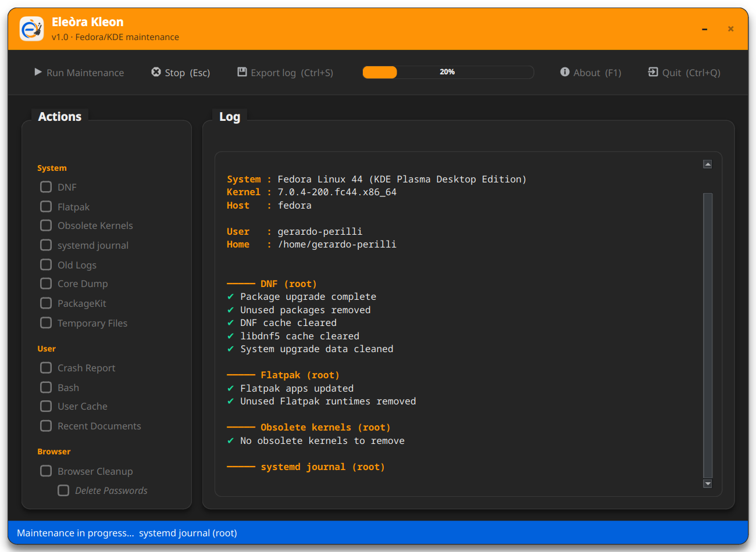
Task: Click the 'DNF (root)' log section header
Action: [288, 284]
